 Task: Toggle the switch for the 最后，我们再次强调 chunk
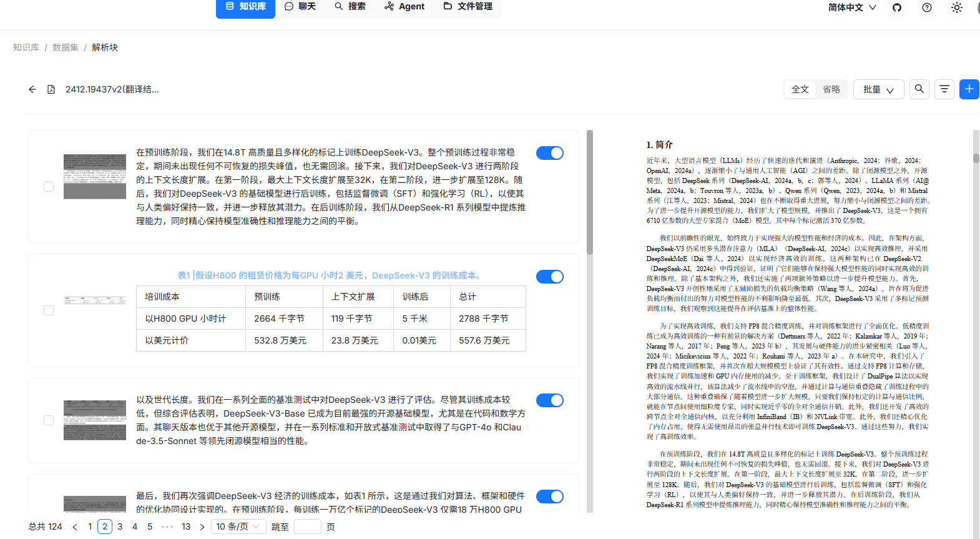pyautogui.click(x=550, y=497)
